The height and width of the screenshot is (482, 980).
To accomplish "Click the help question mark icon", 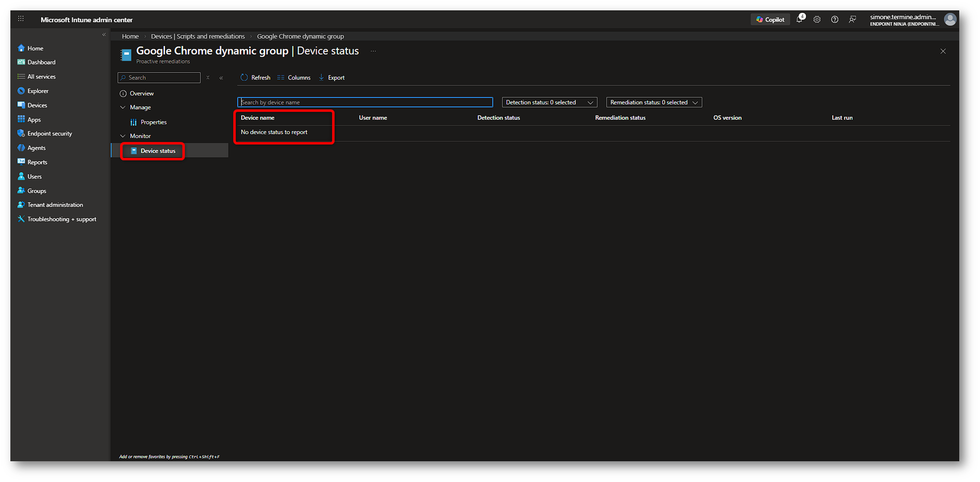I will point(834,20).
